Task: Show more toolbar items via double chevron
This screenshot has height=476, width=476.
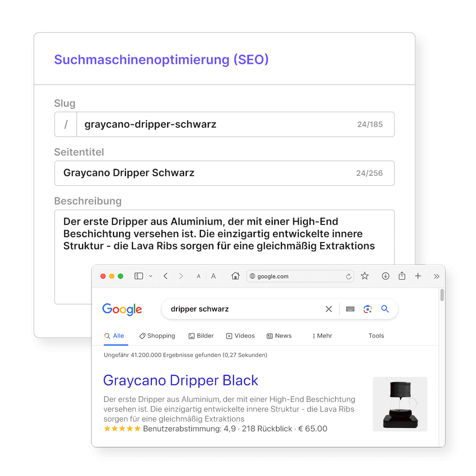Action: pyautogui.click(x=436, y=276)
